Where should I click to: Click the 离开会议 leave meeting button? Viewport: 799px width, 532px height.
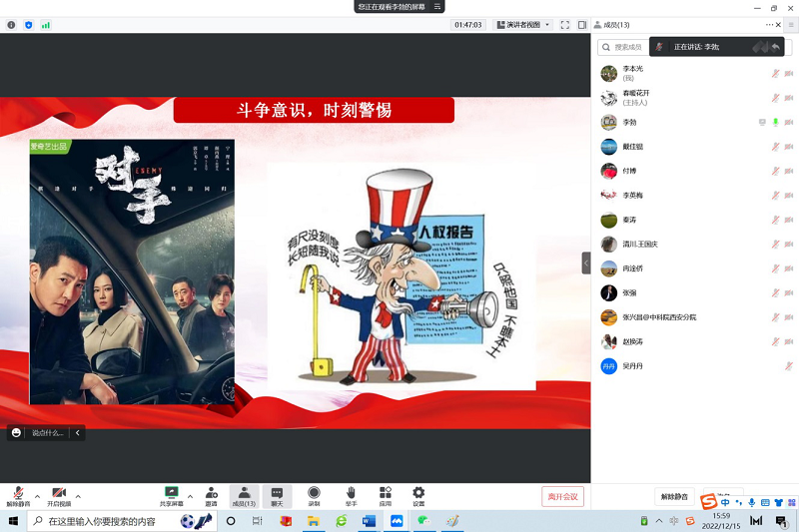click(x=562, y=497)
